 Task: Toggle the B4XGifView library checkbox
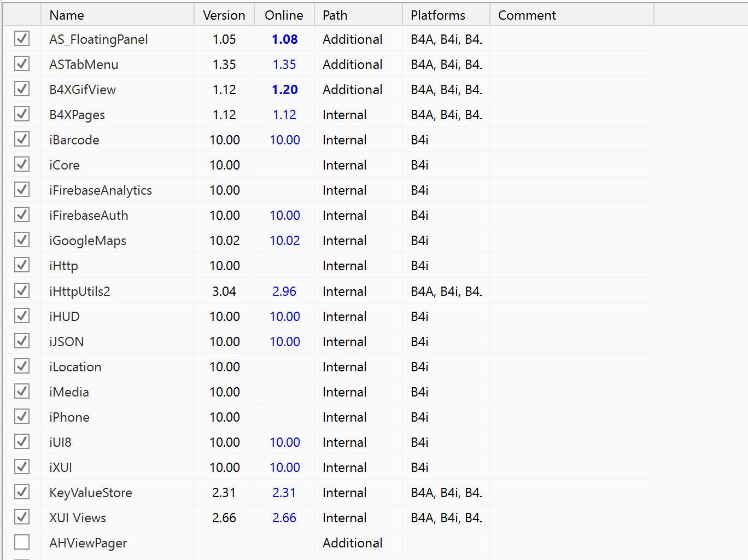tap(22, 89)
